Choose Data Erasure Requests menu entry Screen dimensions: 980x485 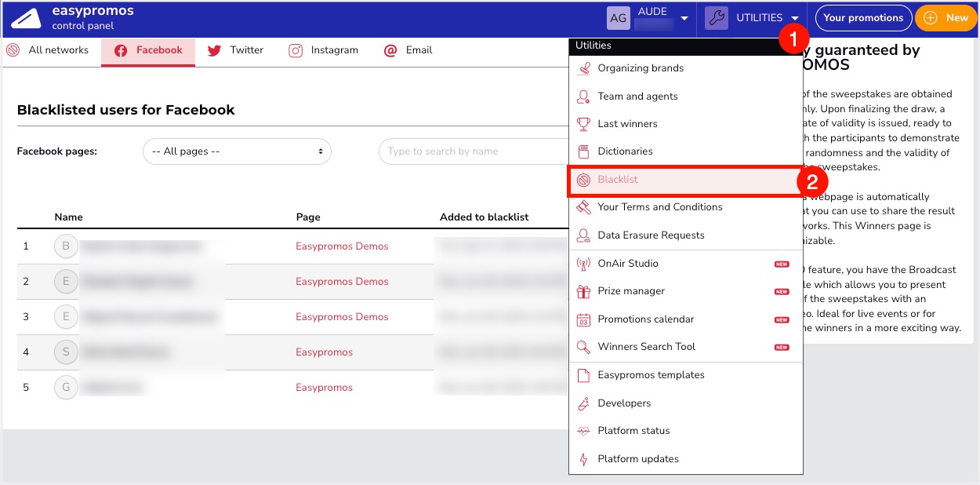[x=686, y=235]
